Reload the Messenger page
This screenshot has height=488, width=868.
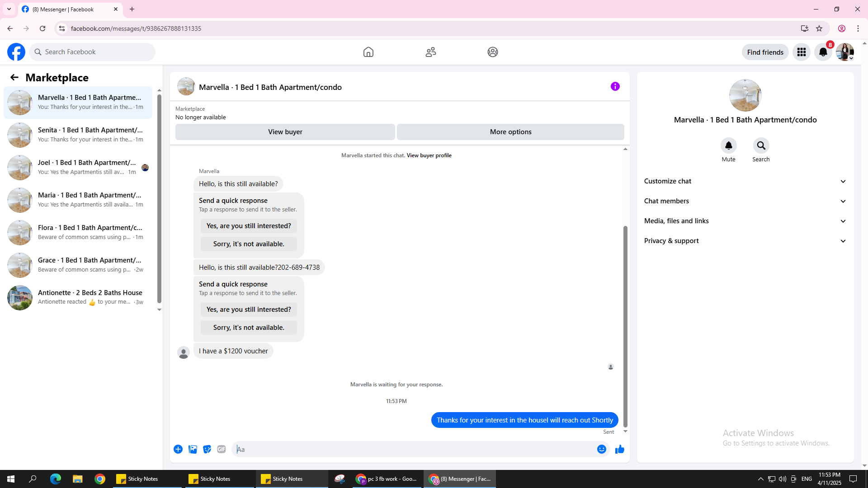pyautogui.click(x=42, y=28)
